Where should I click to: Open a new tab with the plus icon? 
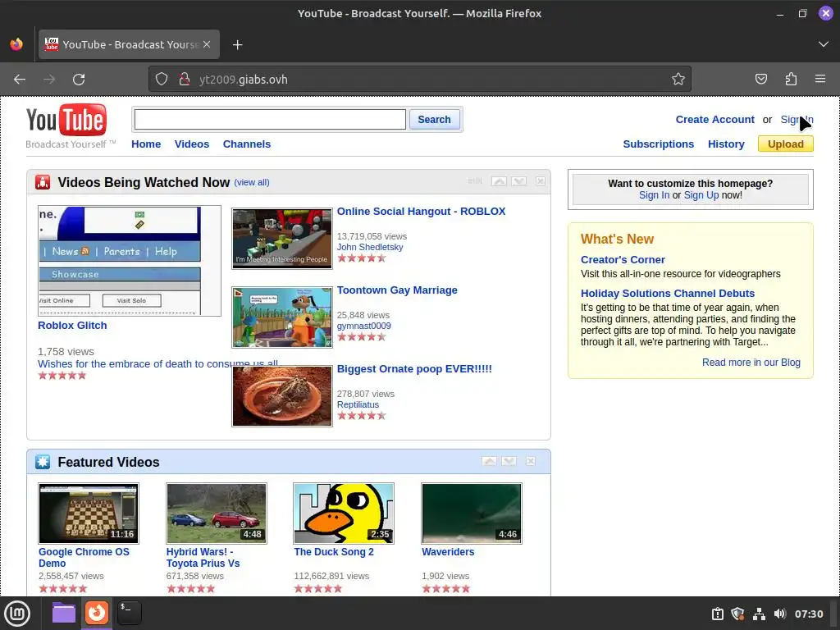coord(238,44)
